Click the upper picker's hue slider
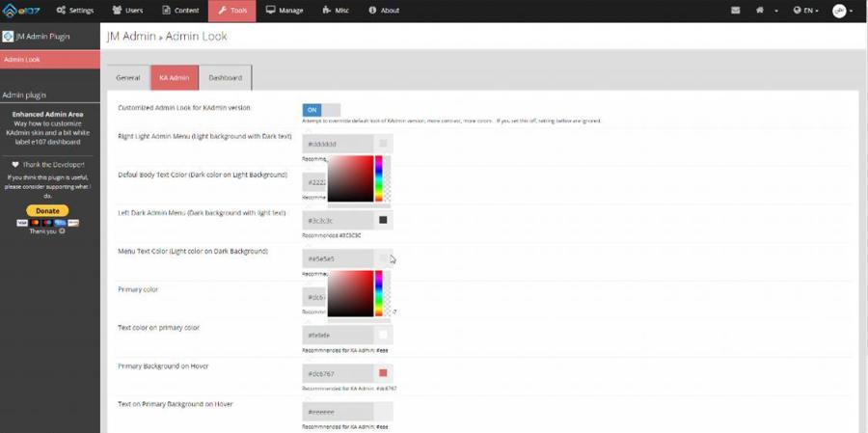This screenshot has height=433, width=868. click(379, 178)
